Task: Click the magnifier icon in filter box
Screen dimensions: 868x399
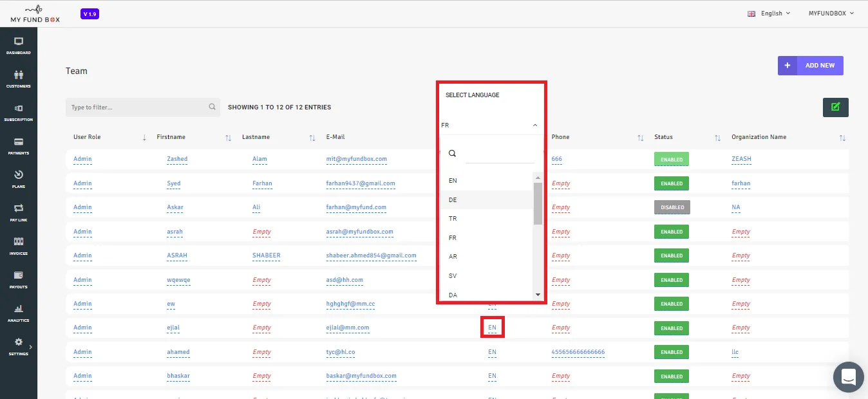Action: click(212, 107)
